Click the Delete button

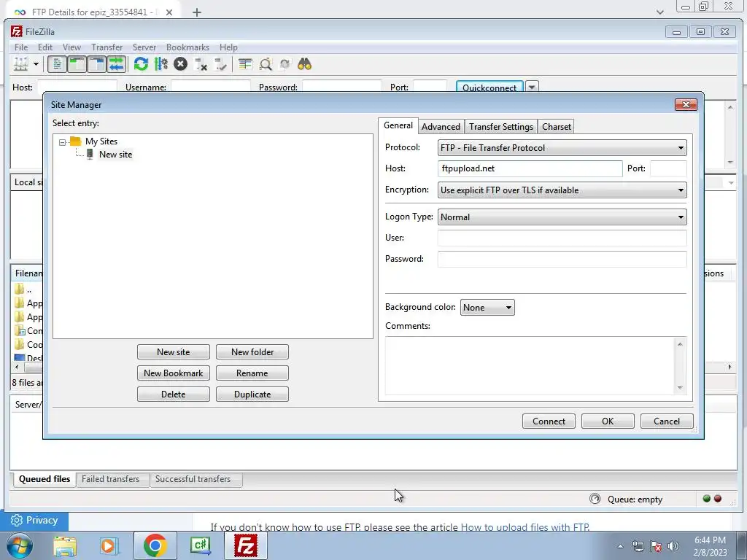(x=174, y=394)
